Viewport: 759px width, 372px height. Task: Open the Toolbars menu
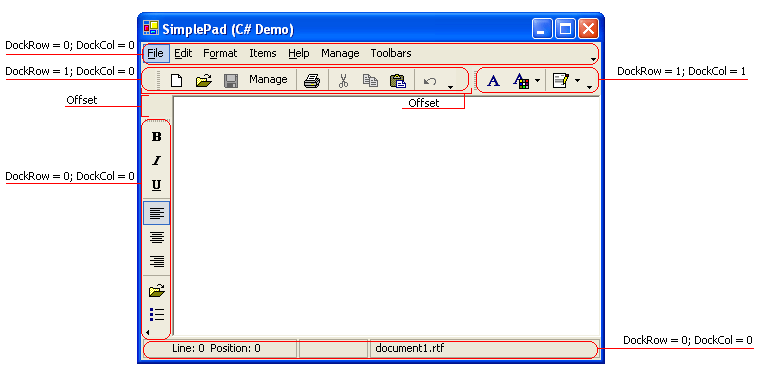coord(391,53)
